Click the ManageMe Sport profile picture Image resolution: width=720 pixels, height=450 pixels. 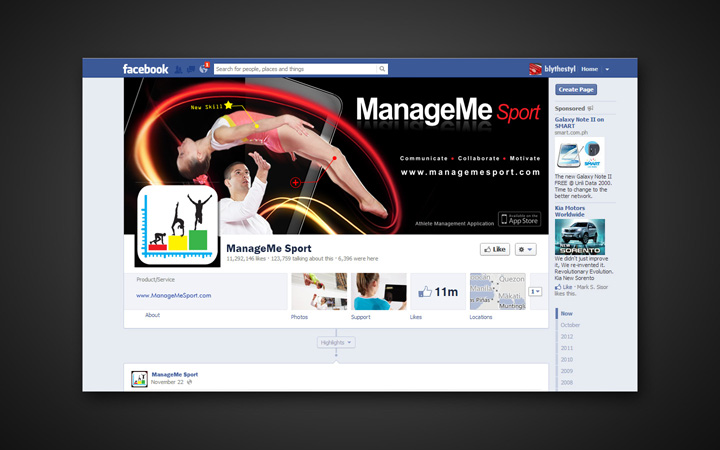coord(177,226)
